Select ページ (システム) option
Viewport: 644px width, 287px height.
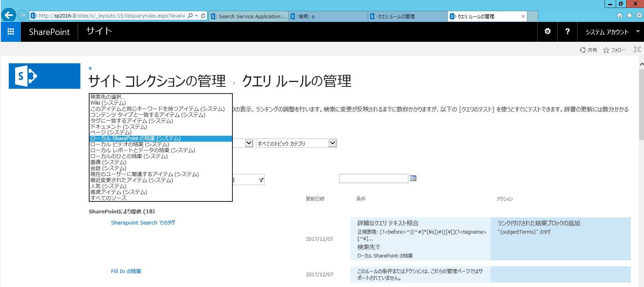tap(161, 132)
